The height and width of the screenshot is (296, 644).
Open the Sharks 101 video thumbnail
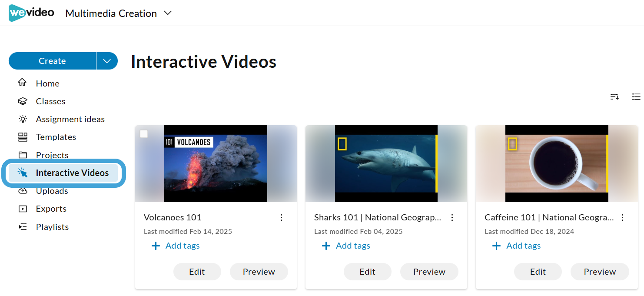click(x=386, y=163)
